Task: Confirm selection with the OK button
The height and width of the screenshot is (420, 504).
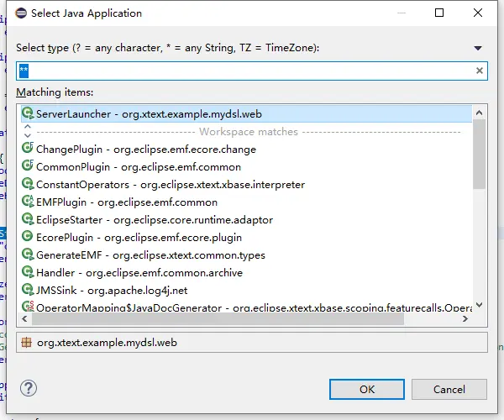Action: (367, 390)
